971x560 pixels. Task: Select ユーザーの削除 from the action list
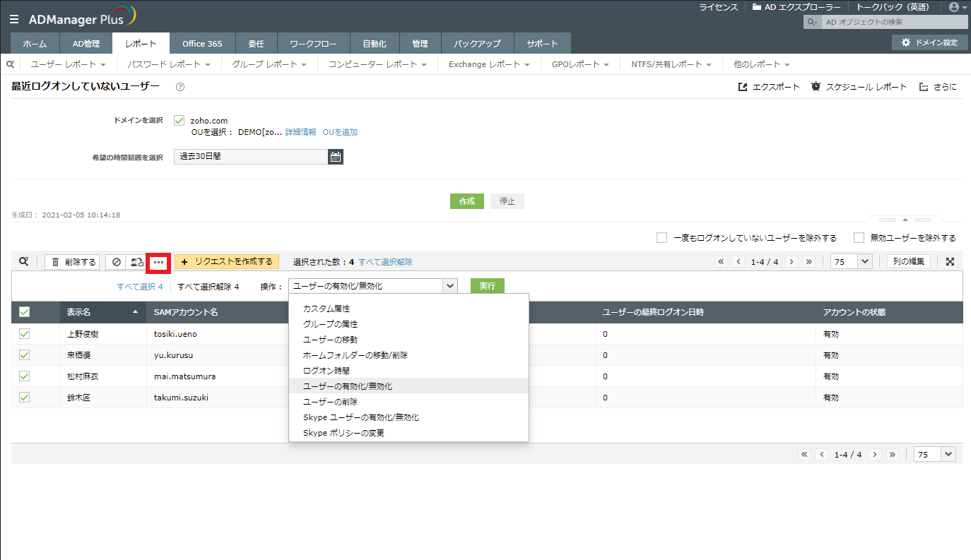(x=330, y=402)
